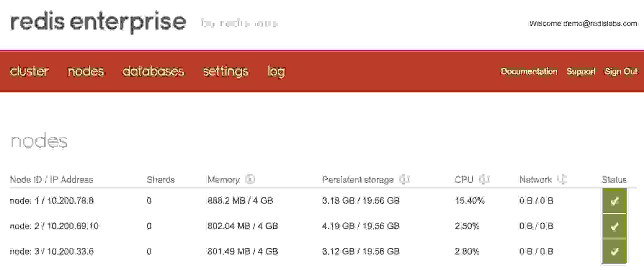This screenshot has width=644, height=270.
Task: Click memory value 888.2 MB / 4 GB
Action: pyautogui.click(x=240, y=201)
